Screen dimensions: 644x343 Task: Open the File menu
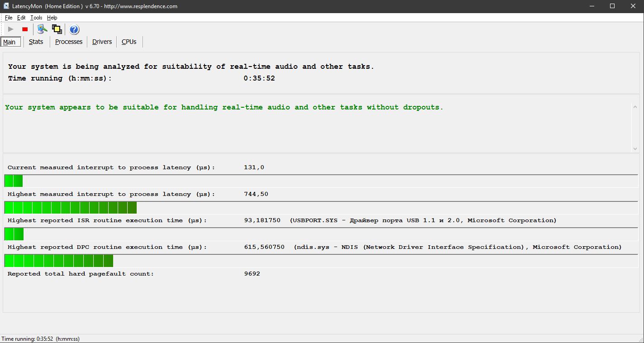[9, 18]
